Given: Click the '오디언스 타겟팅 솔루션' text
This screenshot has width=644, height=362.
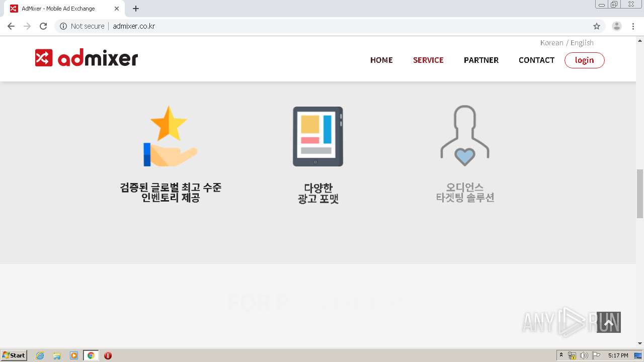Looking at the screenshot, I should (465, 193).
